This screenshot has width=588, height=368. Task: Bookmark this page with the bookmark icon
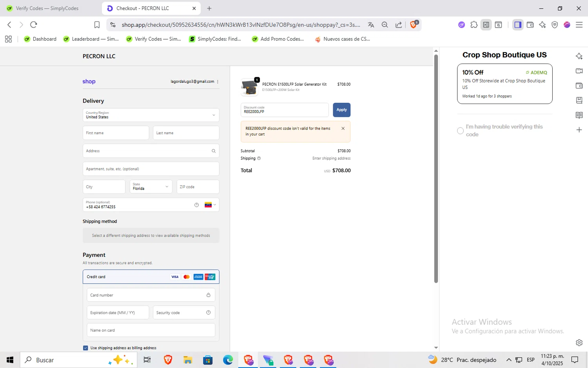[97, 25]
